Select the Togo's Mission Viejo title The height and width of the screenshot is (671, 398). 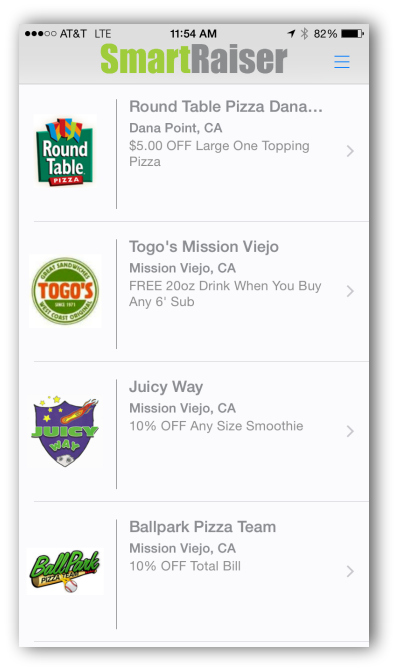[204, 247]
